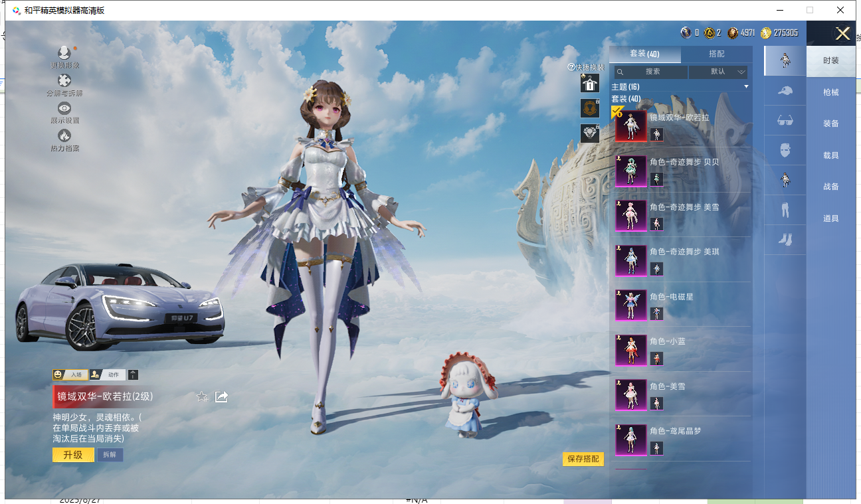Click the 升级 upgrade button
Screen dimensions: 861x504
pyautogui.click(x=73, y=455)
